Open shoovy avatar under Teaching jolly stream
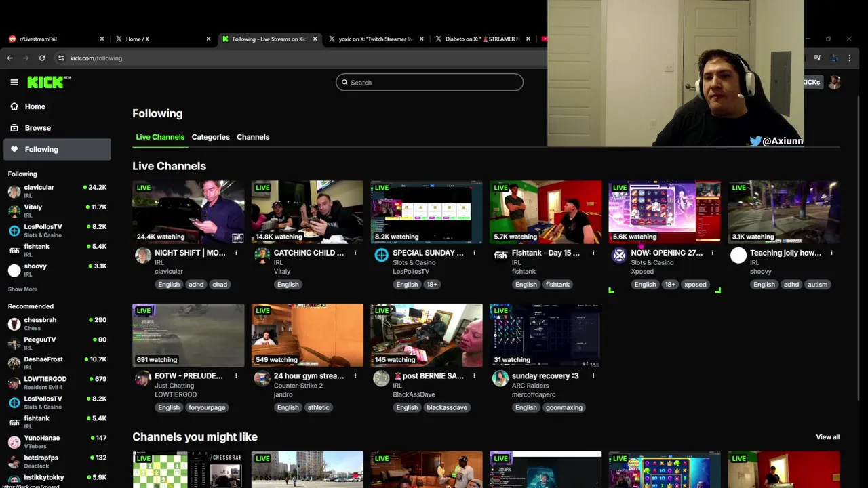 click(x=738, y=256)
